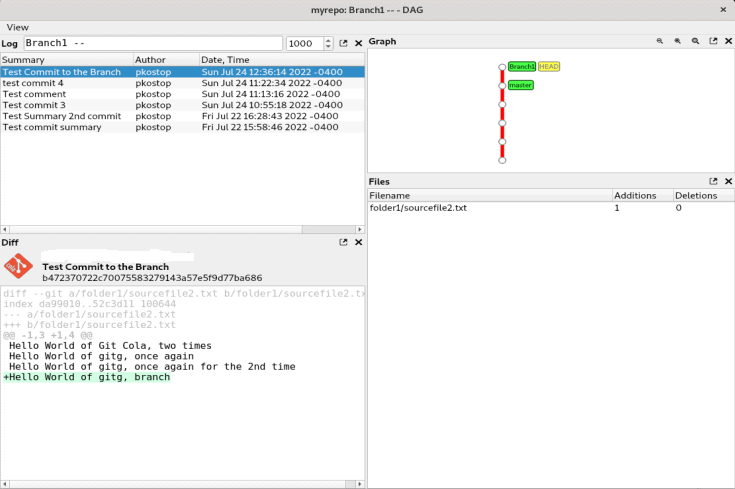The height and width of the screenshot is (489, 735).
Task: Select the topmost commit node beside Branch1
Action: click(502, 67)
